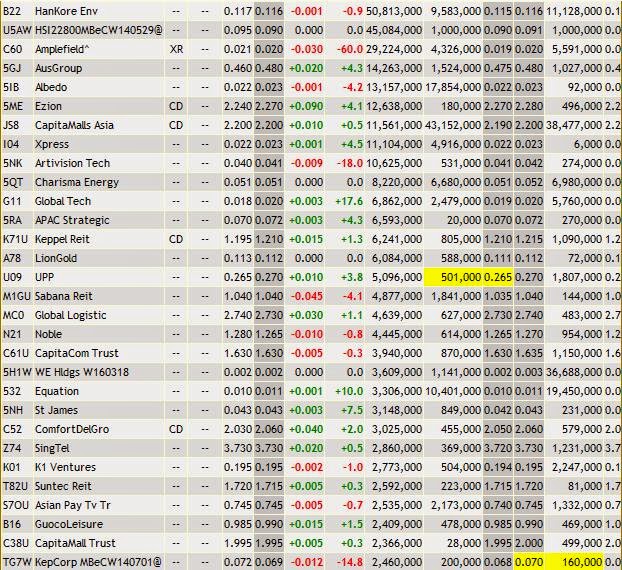Select WE Hldgs sell volume 36,688,000
This screenshot has width=622, height=570.
(x=574, y=372)
